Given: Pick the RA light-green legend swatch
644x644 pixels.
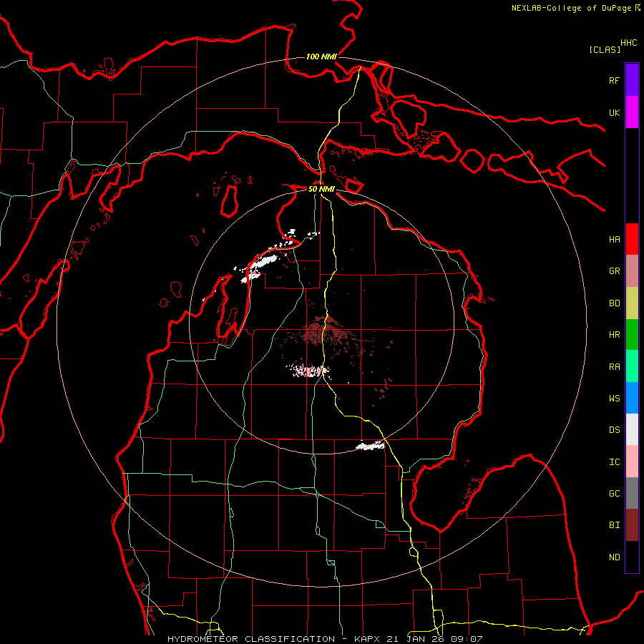Looking at the screenshot, I should (632, 366).
